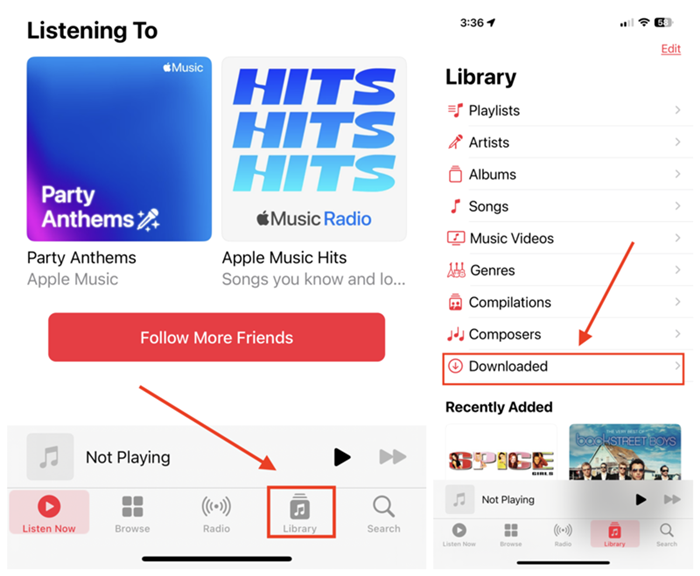Open Party Anthems playlist cover
This screenshot has height=576, width=700.
(x=119, y=149)
